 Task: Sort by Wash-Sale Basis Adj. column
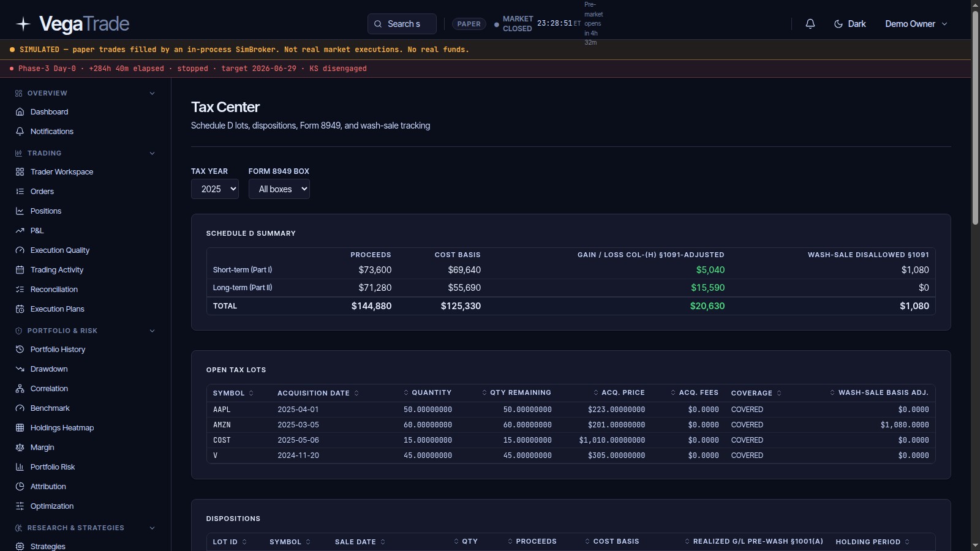pos(879,392)
